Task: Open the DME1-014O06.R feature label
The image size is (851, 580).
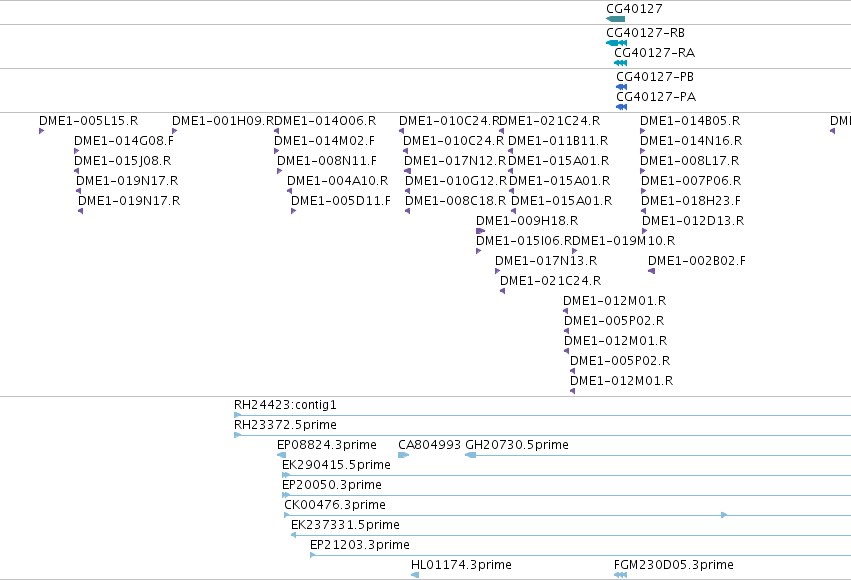Action: (x=326, y=120)
